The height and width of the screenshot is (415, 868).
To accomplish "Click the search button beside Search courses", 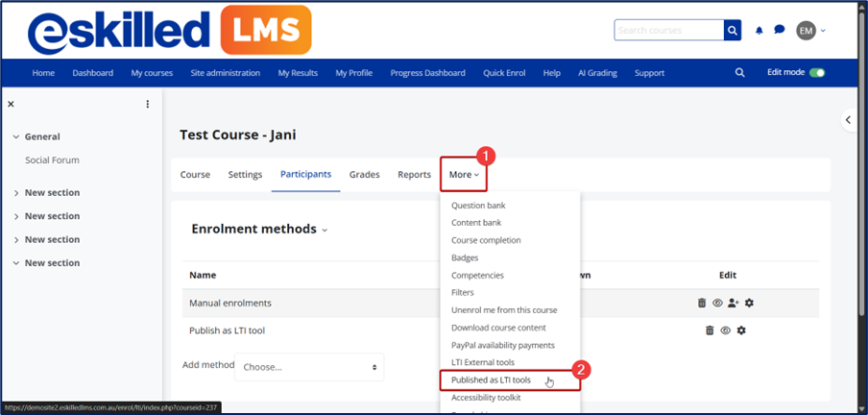I will pyautogui.click(x=734, y=31).
